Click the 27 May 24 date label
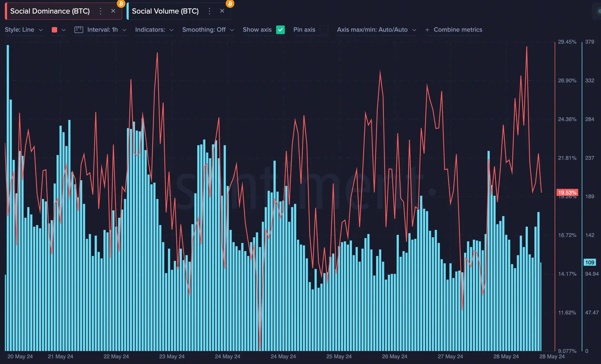This screenshot has width=601, height=364. coord(450,356)
